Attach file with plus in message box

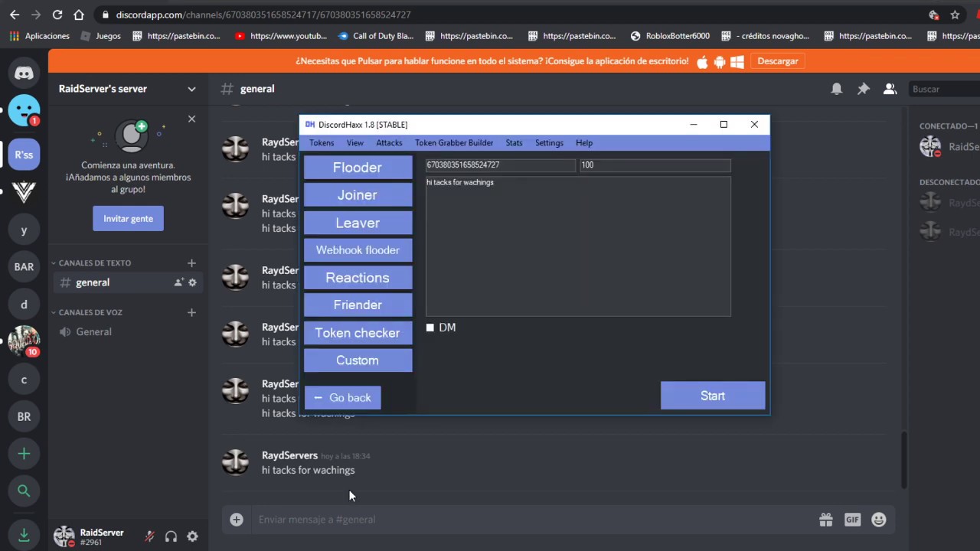tap(237, 520)
